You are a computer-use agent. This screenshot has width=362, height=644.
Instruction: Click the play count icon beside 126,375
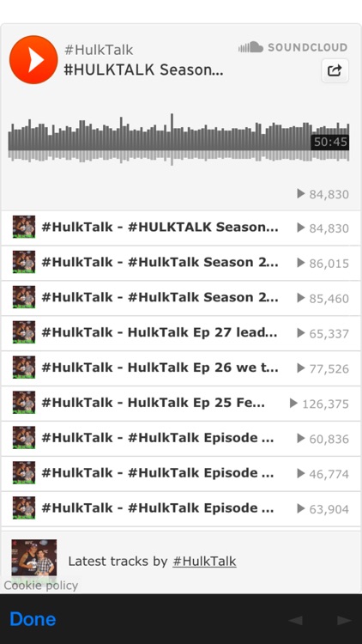pyautogui.click(x=293, y=404)
